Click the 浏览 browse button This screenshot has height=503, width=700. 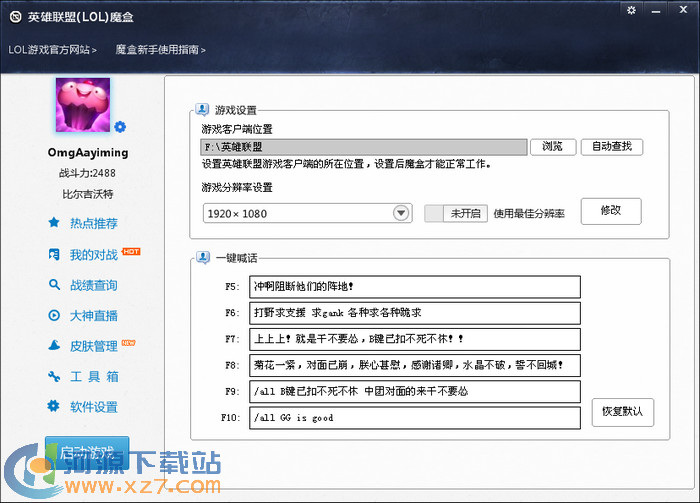coord(553,147)
